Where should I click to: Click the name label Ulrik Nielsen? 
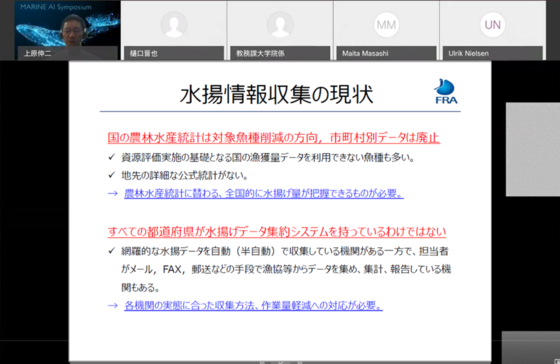(x=468, y=54)
